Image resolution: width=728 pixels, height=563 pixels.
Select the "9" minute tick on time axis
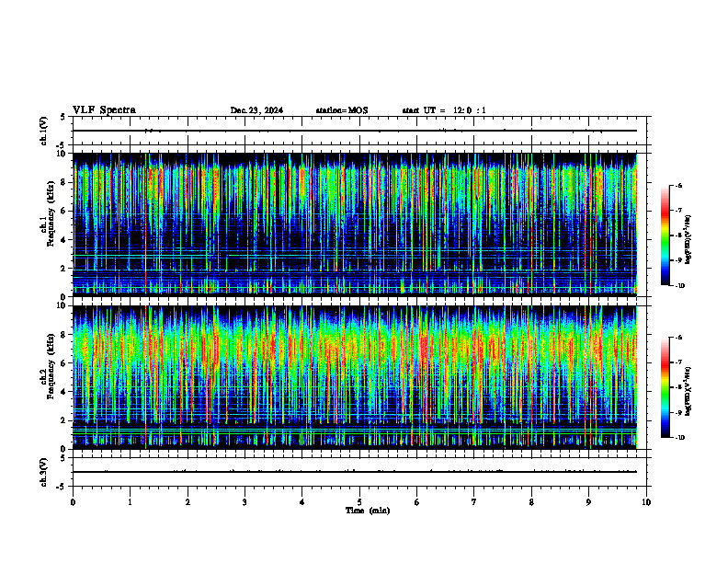(588, 502)
